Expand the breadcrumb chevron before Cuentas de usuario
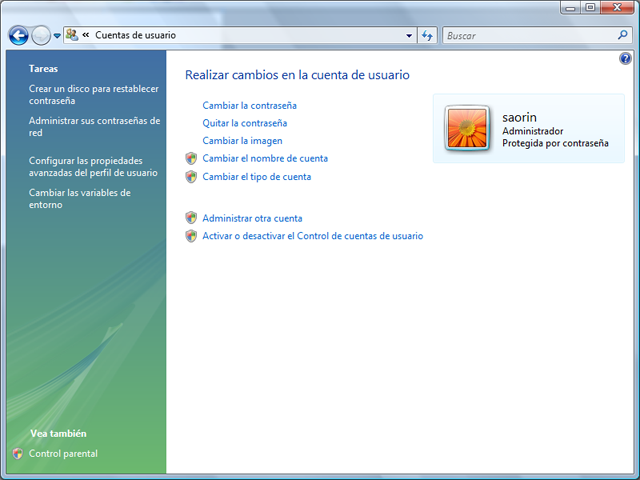This screenshot has width=640, height=480. [x=86, y=35]
